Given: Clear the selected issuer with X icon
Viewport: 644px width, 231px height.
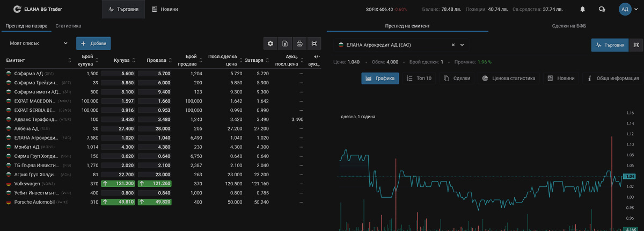Looking at the screenshot, I should pyautogui.click(x=453, y=45).
